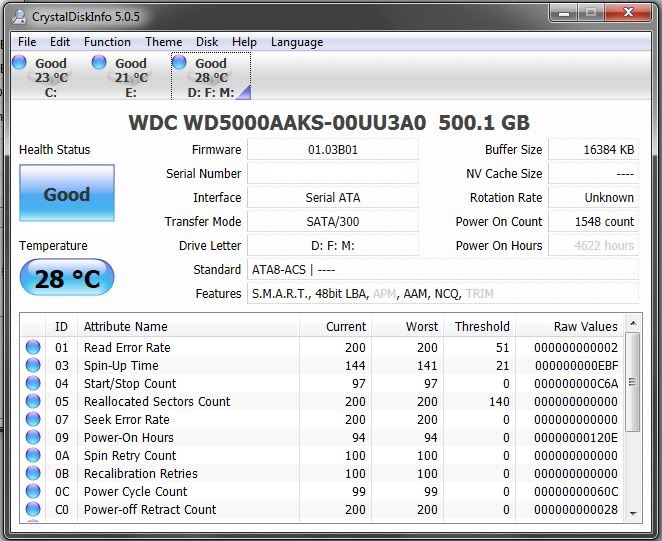Open the Language menu
662x541 pixels.
pyautogui.click(x=297, y=42)
